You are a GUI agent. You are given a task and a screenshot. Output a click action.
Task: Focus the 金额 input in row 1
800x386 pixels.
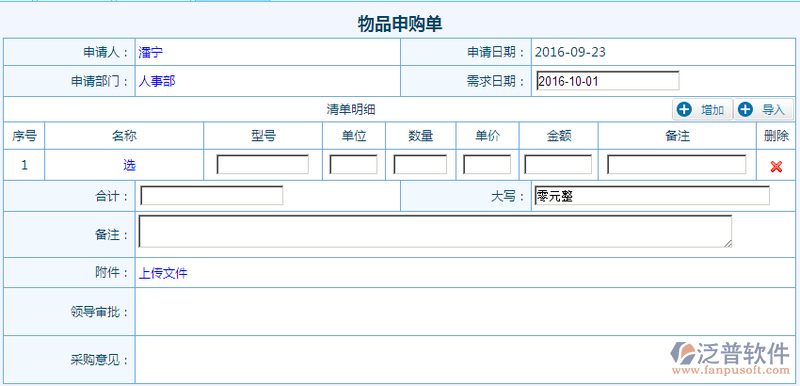click(x=558, y=165)
